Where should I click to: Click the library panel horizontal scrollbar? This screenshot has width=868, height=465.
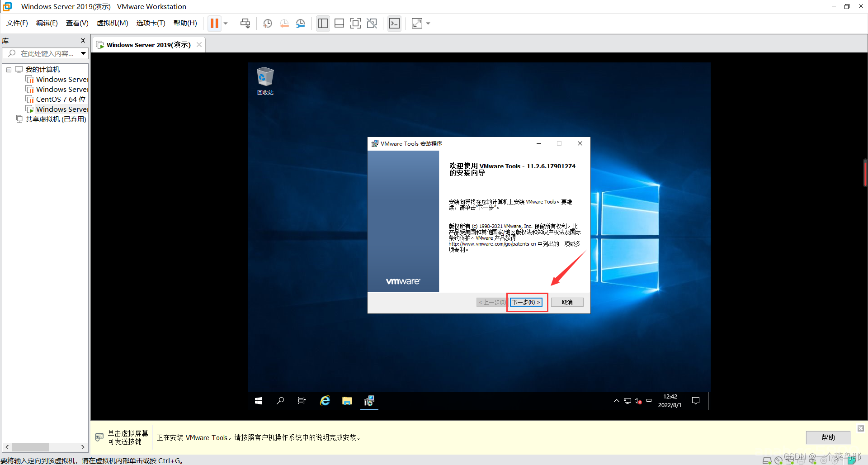tap(45, 447)
